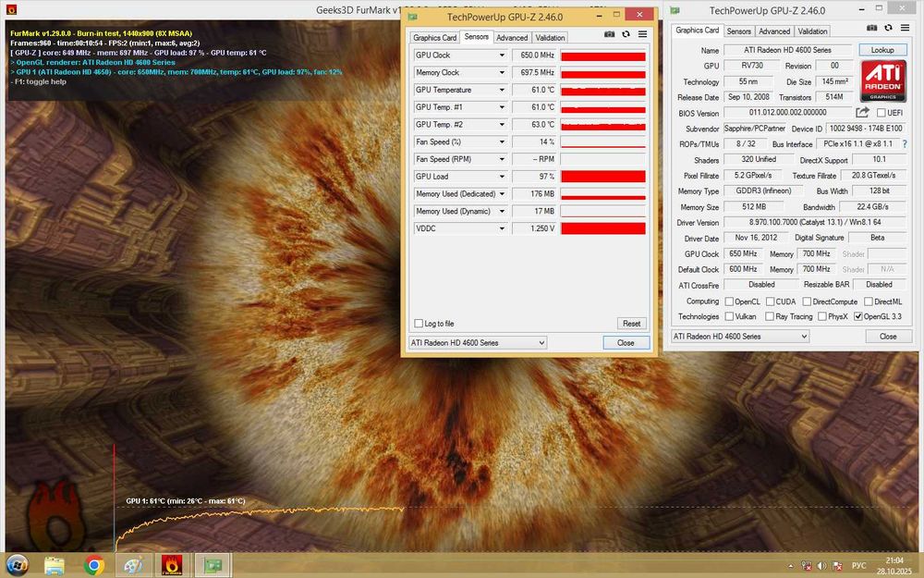The image size is (924, 578).
Task: Click taskbar clock showing 21:04
Action: click(894, 560)
